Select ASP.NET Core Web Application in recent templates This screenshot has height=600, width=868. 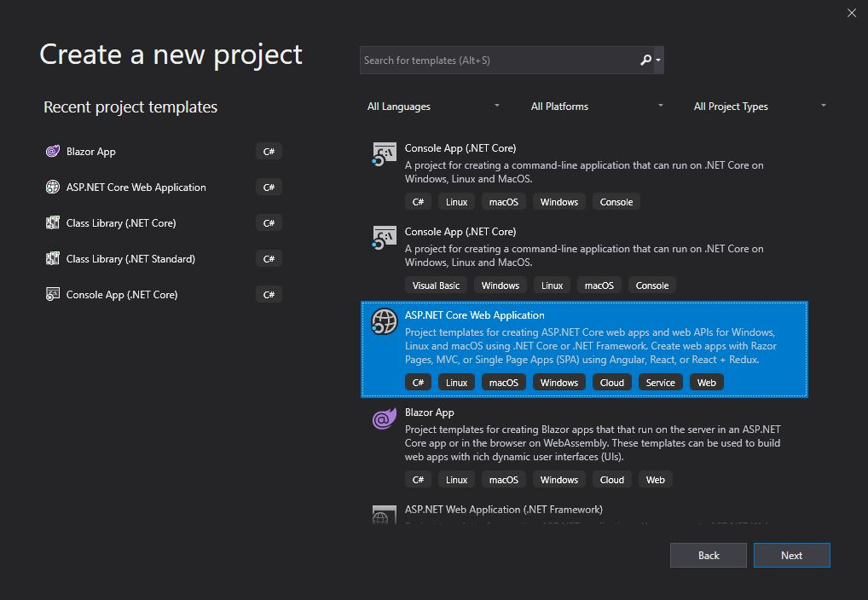(164, 187)
